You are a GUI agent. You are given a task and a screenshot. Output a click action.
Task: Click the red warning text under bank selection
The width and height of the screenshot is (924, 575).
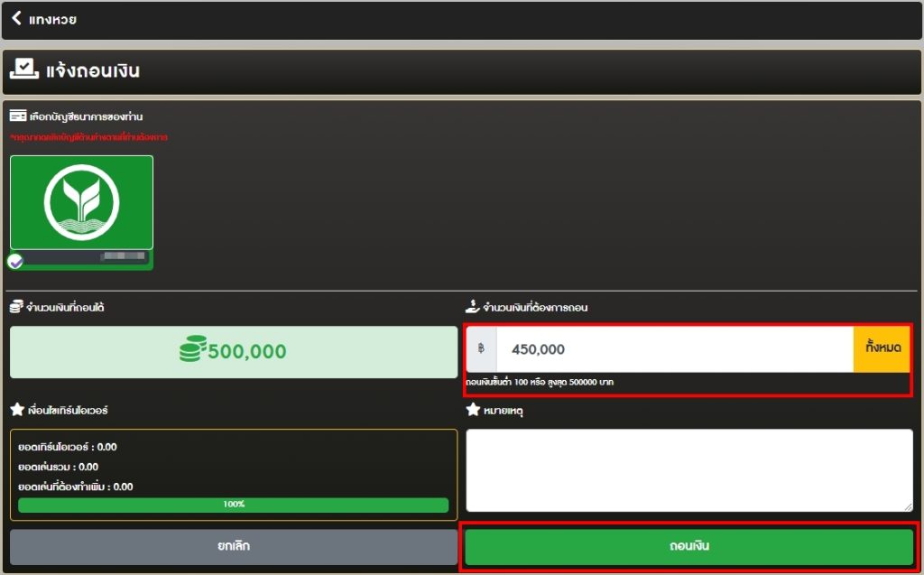point(89,137)
